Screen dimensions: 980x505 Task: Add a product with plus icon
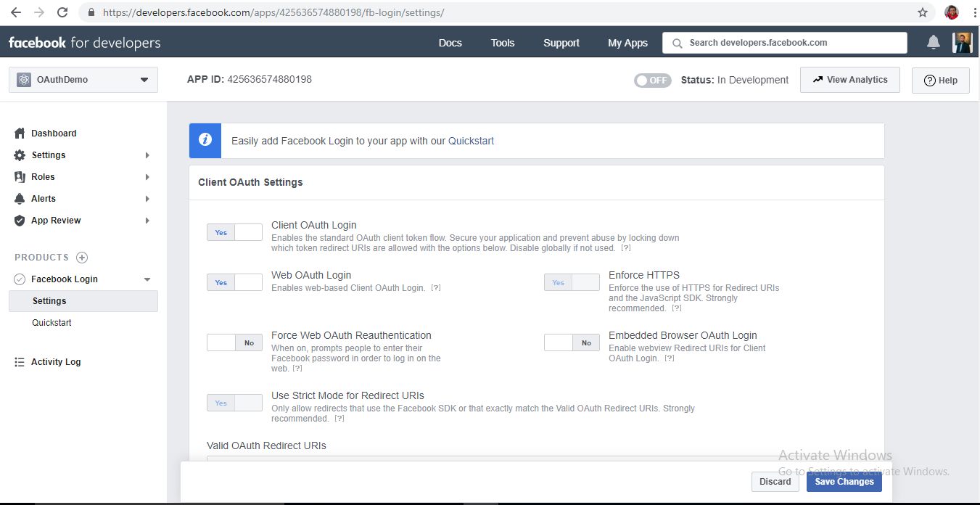point(82,258)
